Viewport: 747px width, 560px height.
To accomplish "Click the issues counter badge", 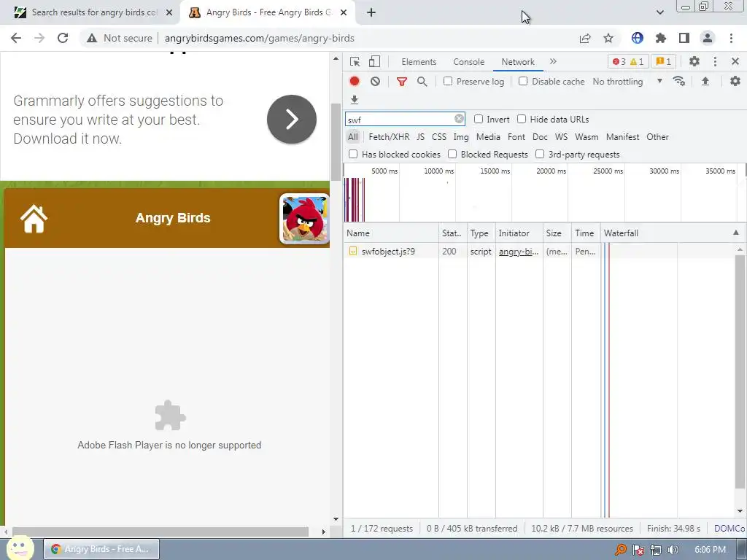I will point(664,62).
